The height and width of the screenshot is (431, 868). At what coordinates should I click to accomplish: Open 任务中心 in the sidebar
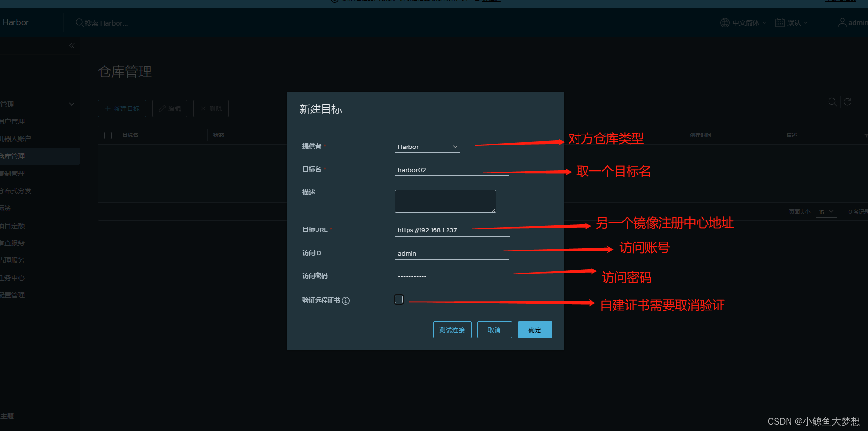[x=12, y=278]
